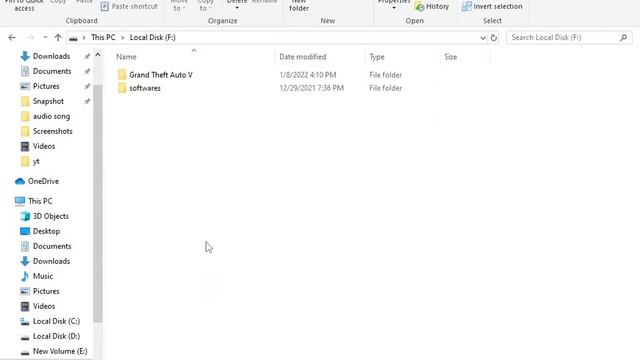Click the Grand Theft Auto V folder icon

(x=122, y=75)
